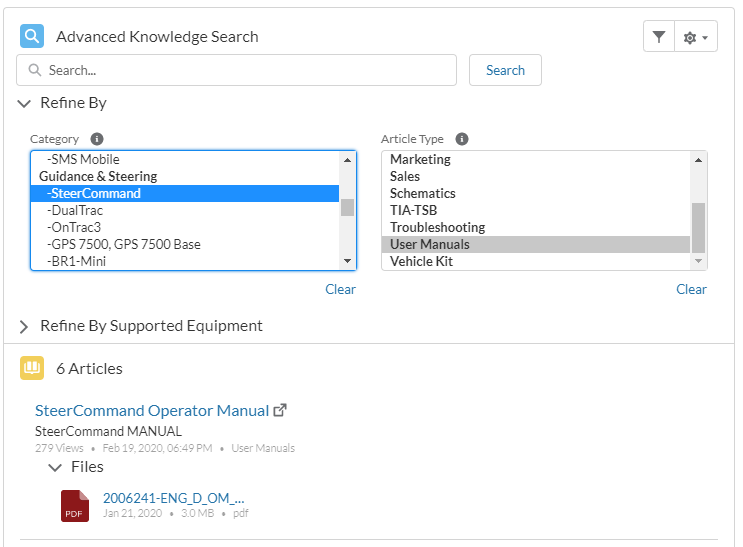Viewport: 743px width, 547px height.
Task: Select Guidance & Steering category
Action: [x=185, y=176]
